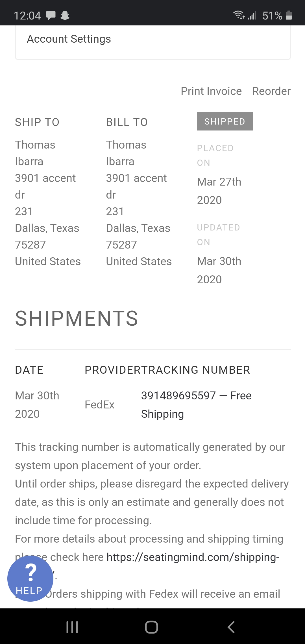Tap the SHIPPED status badge
305x644 pixels.
coord(225,121)
